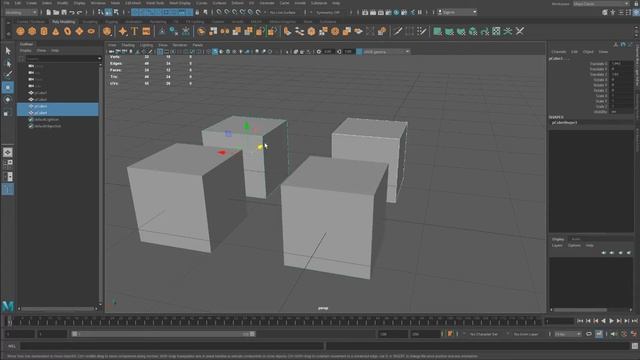The width and height of the screenshot is (640, 360).
Task: Open the Edit Mesh main menu
Action: 133,3
